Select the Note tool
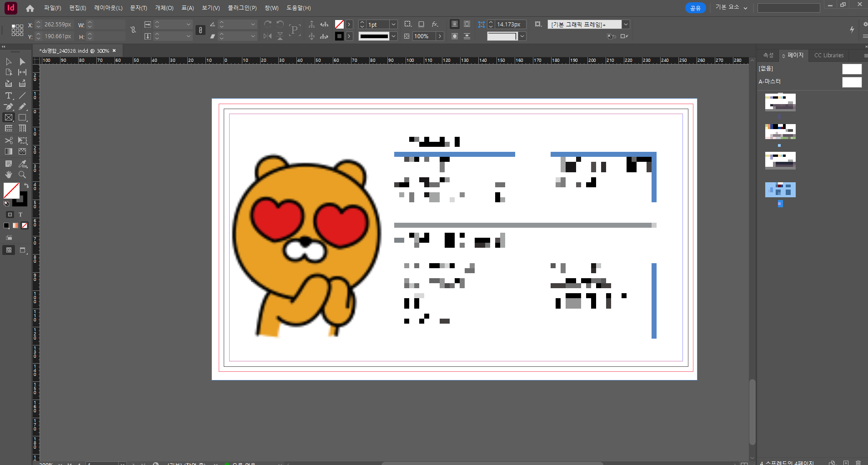The height and width of the screenshot is (465, 868). tap(9, 164)
